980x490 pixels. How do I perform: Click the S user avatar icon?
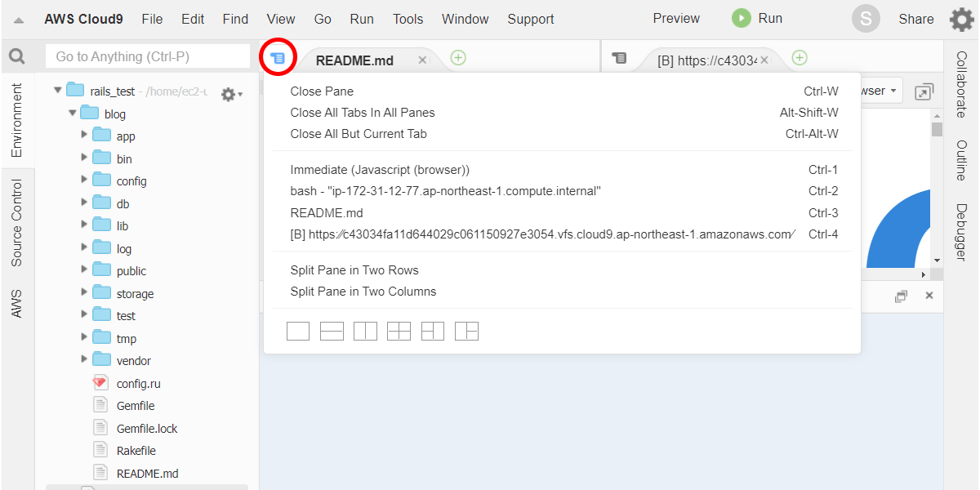[866, 19]
